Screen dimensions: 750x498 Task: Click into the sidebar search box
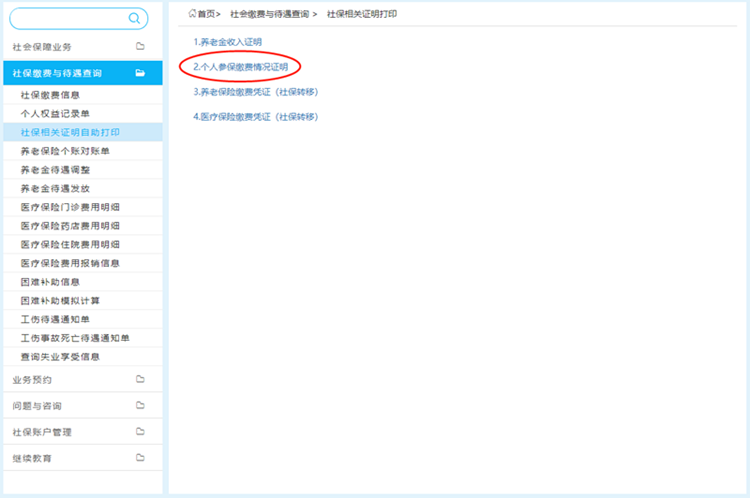[x=70, y=18]
